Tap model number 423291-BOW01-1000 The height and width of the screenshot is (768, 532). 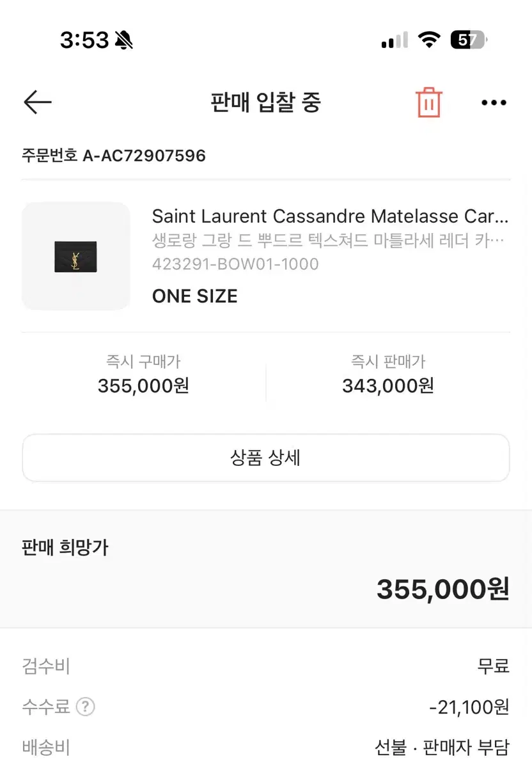pyautogui.click(x=235, y=264)
